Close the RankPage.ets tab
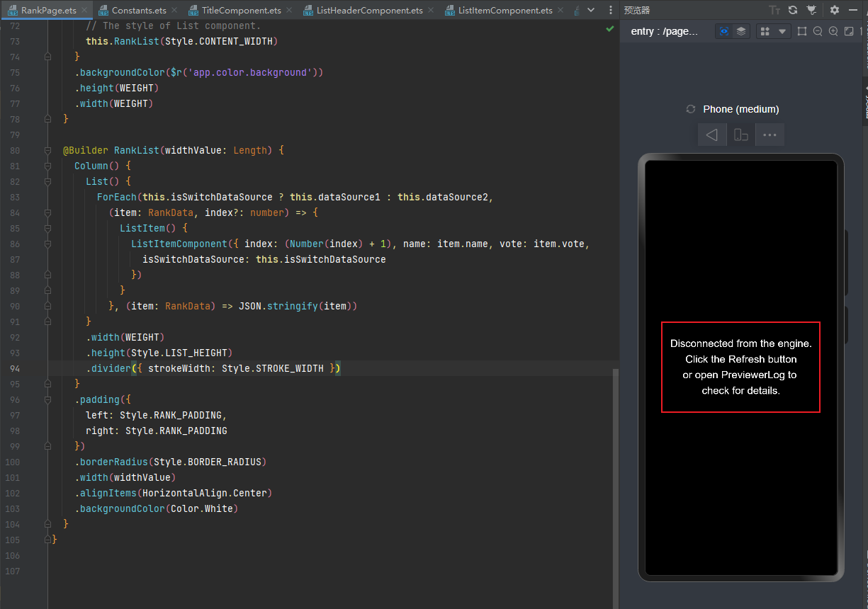The width and height of the screenshot is (868, 609). tap(84, 11)
